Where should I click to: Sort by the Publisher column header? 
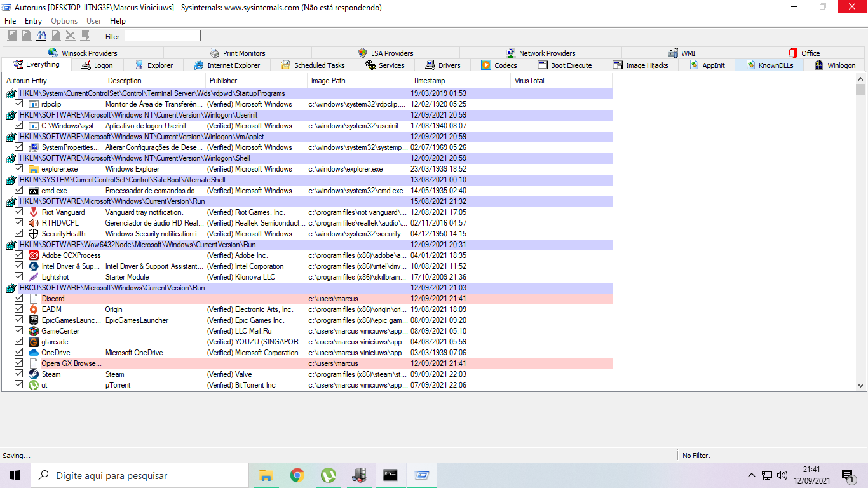pos(257,81)
